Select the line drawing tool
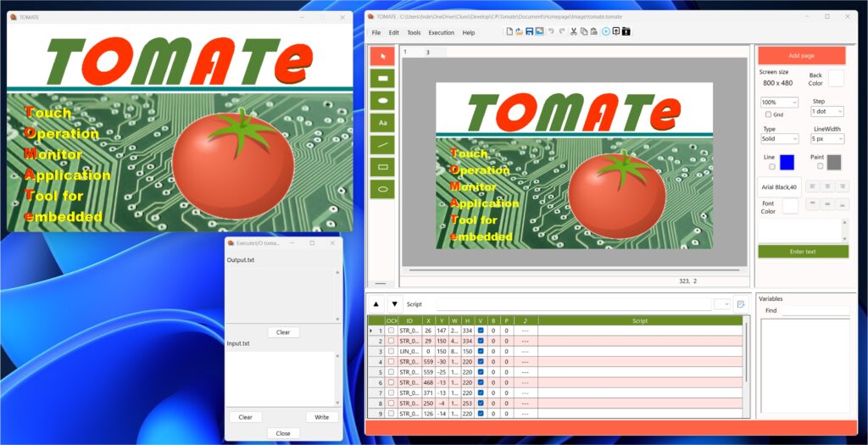Screen dimensions: 868x445 tap(382, 144)
